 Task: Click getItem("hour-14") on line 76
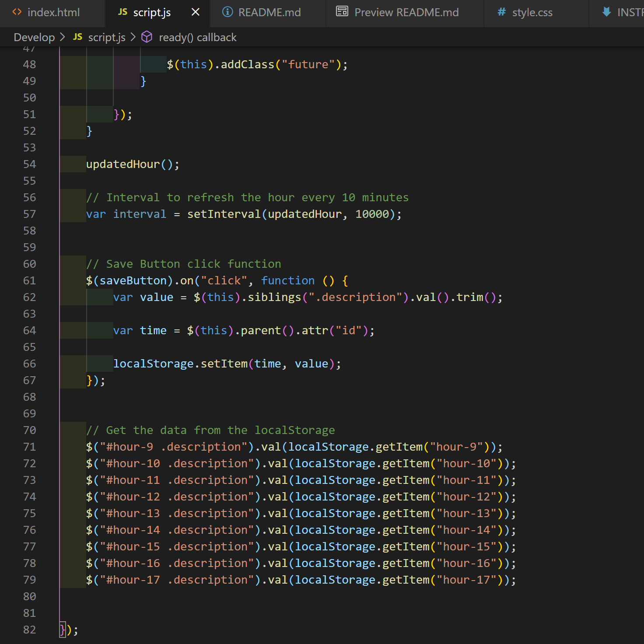[443, 530]
